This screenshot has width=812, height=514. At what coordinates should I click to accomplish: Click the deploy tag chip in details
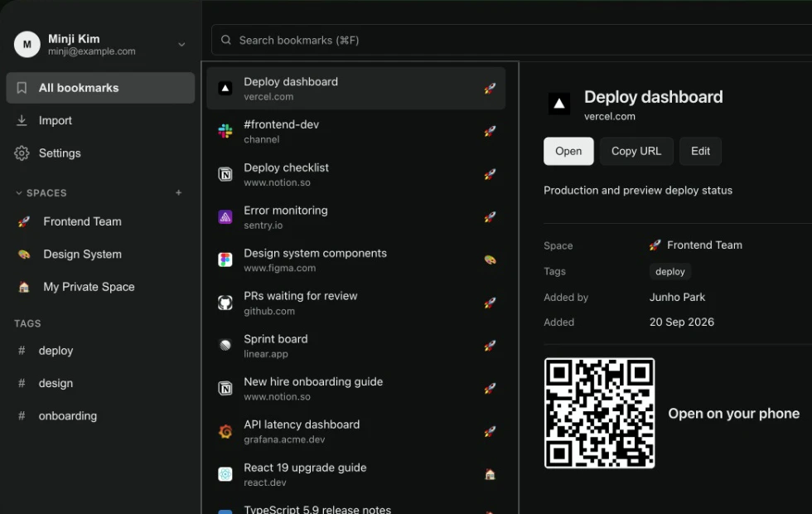(670, 272)
